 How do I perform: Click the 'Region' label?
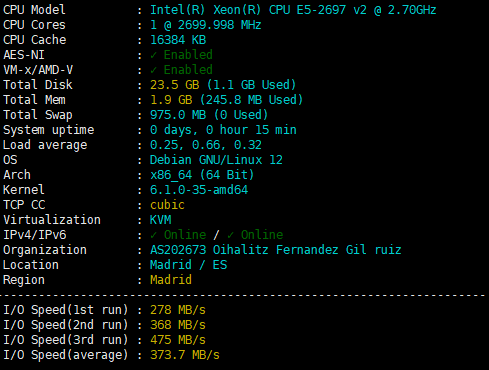(24, 280)
